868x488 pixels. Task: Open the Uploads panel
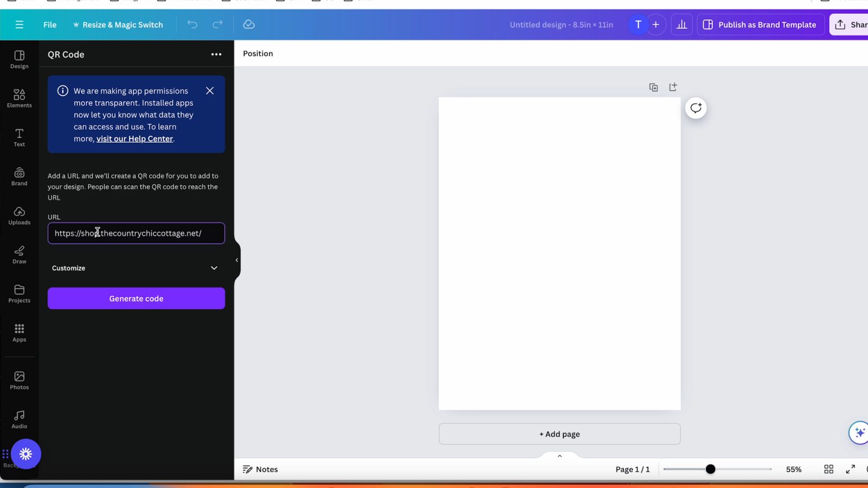click(x=19, y=215)
